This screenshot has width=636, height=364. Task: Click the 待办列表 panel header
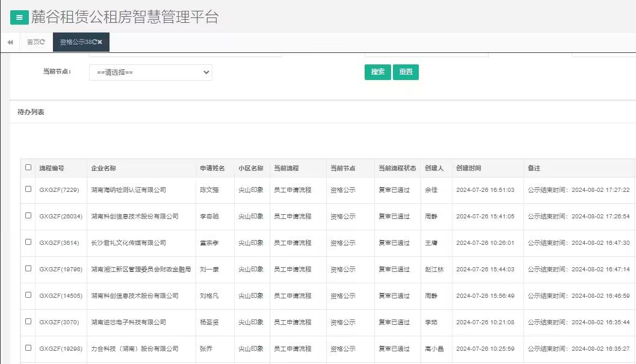pos(30,112)
